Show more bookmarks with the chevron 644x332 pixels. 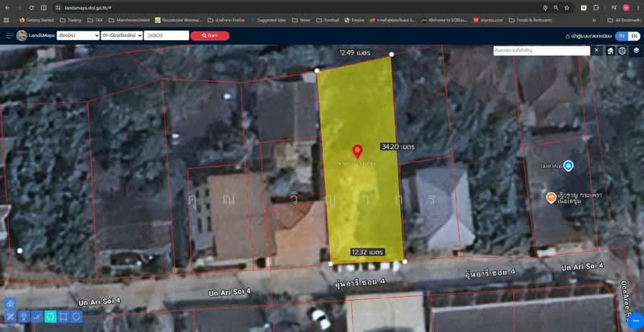594,20
